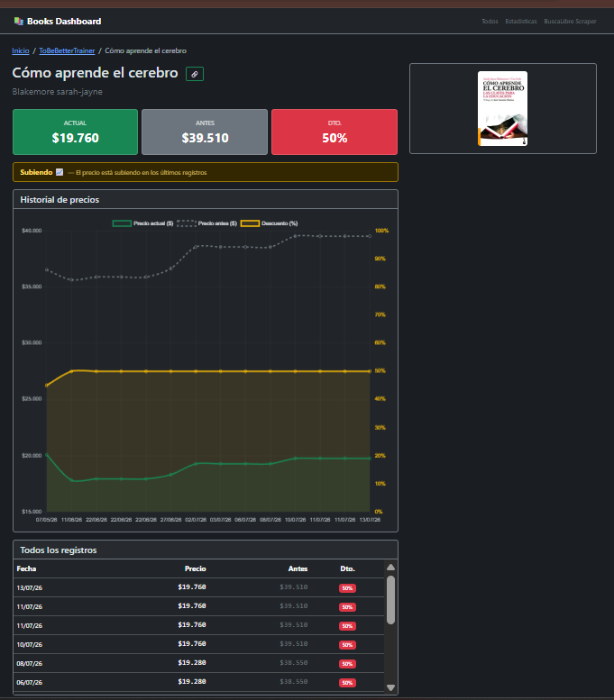
Task: Click the $40.000 y-axis label
Action: (x=32, y=231)
